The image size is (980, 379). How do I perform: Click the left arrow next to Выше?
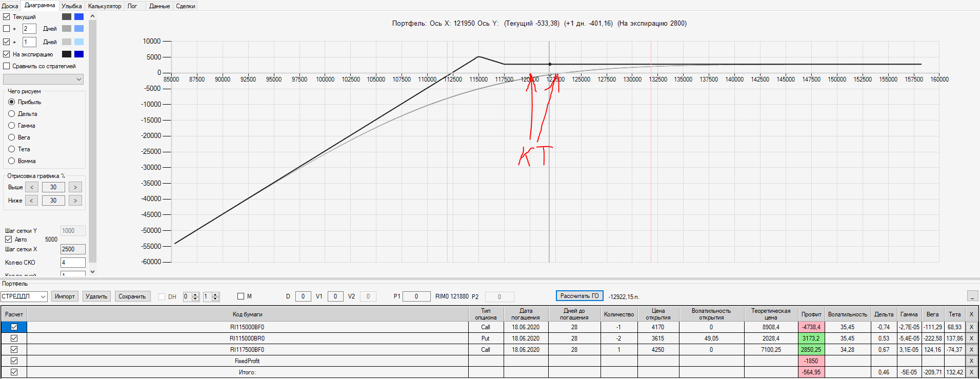(31, 187)
